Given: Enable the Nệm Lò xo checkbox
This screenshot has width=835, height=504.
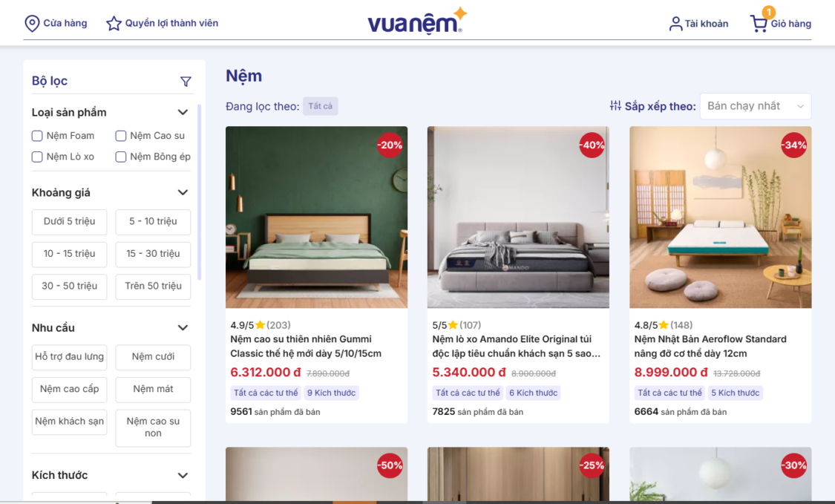Looking at the screenshot, I should point(37,157).
